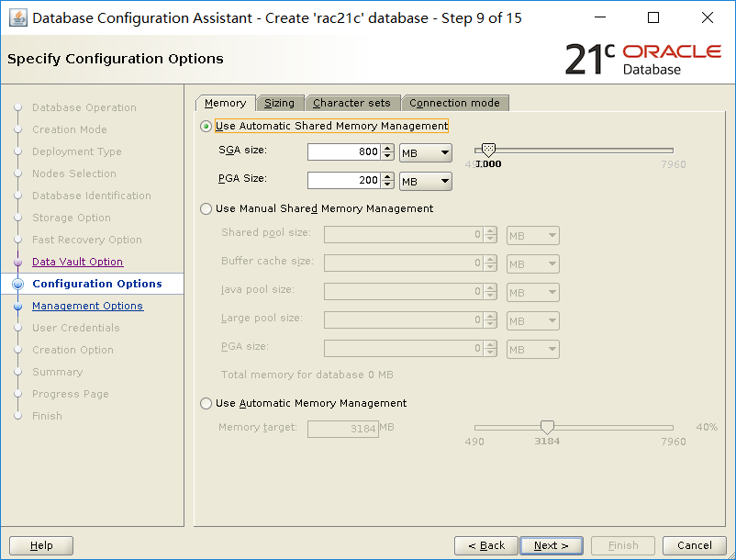736x560 pixels.
Task: Switch to the Connection mode tab
Action: (454, 103)
